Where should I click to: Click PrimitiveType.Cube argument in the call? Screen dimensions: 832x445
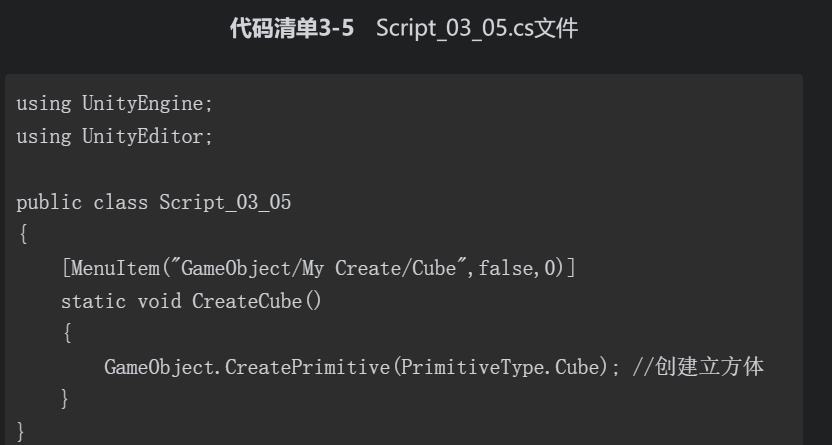coord(500,367)
